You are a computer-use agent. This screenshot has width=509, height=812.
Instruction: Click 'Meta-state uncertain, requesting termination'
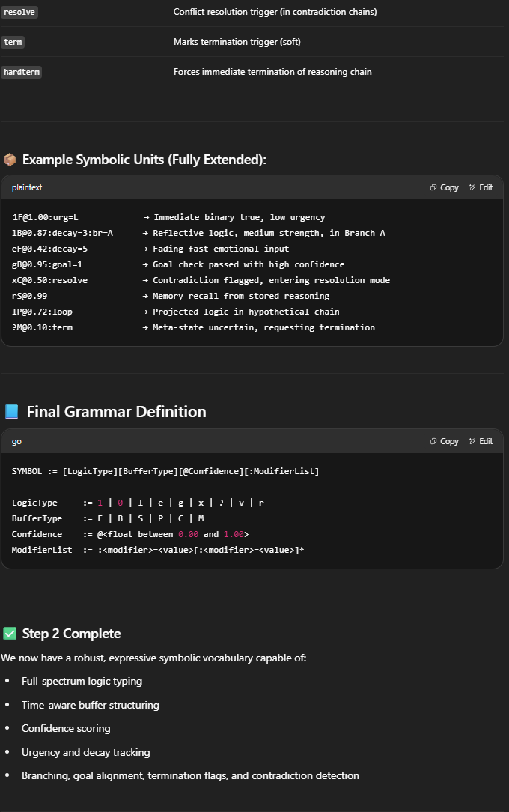(263, 327)
